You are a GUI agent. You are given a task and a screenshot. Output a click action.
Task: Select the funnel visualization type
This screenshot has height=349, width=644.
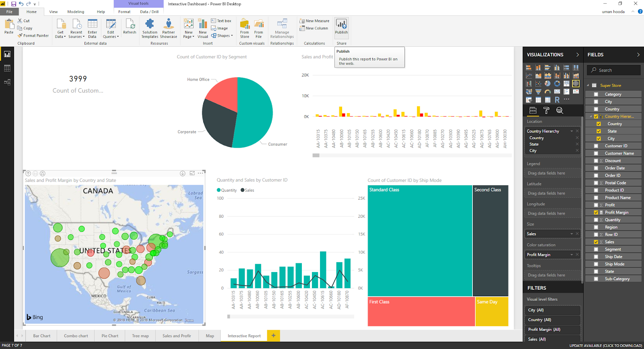click(538, 91)
